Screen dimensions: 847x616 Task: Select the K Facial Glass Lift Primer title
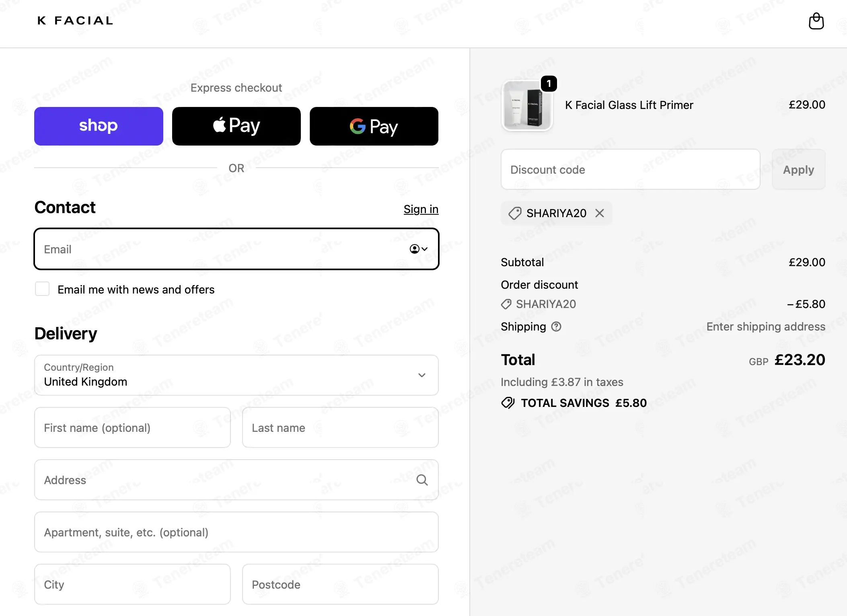(629, 105)
